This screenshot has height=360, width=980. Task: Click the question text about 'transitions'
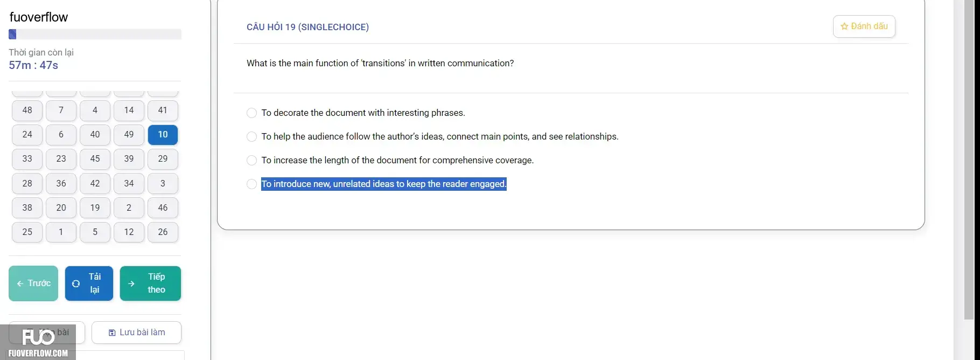tap(380, 63)
